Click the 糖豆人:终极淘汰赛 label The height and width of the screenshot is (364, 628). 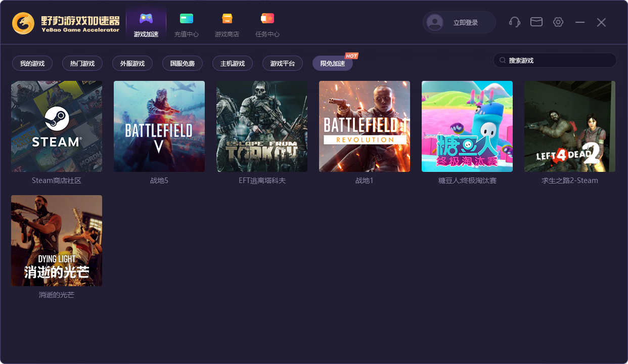[467, 180]
